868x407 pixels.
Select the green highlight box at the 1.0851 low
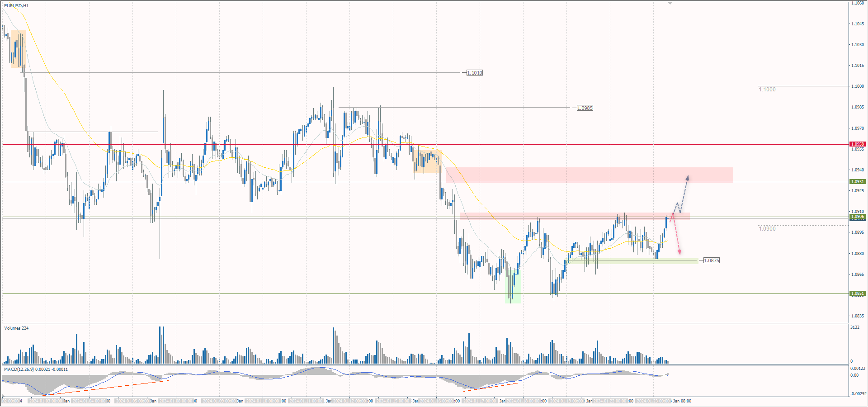point(513,286)
